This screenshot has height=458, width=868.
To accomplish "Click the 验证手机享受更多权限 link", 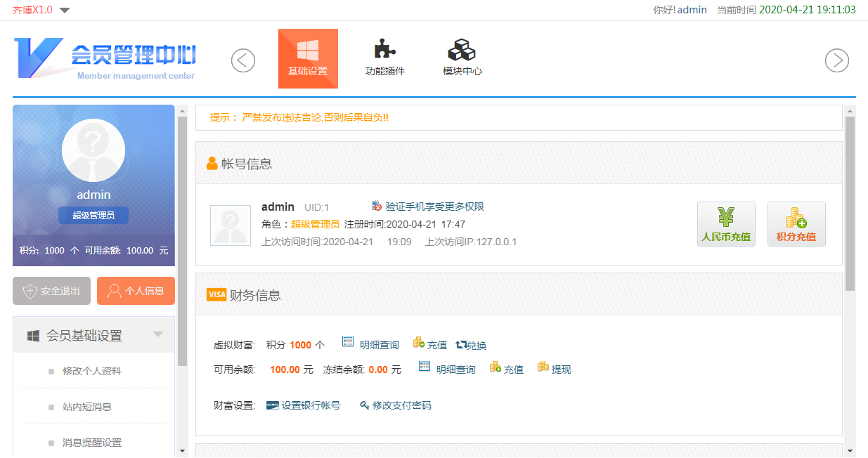I will (x=428, y=207).
